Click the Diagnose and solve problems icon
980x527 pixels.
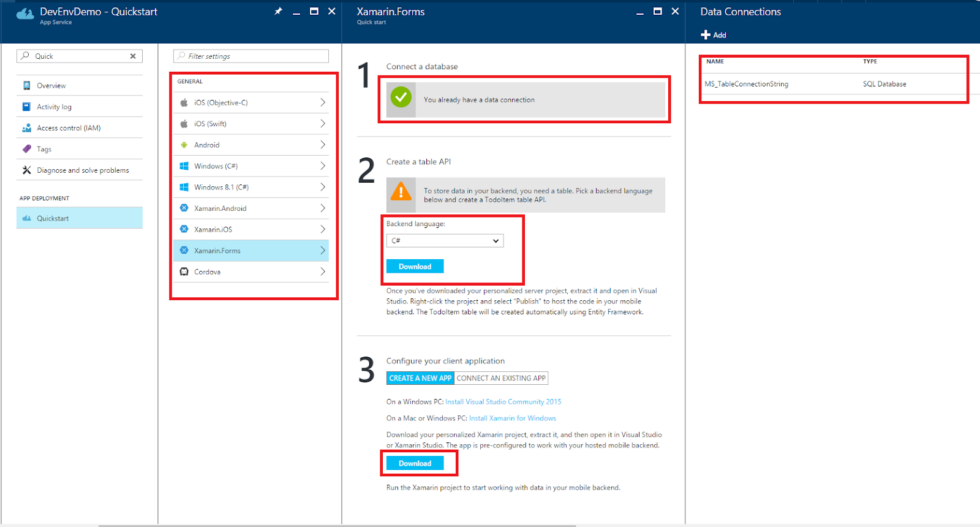pos(27,170)
